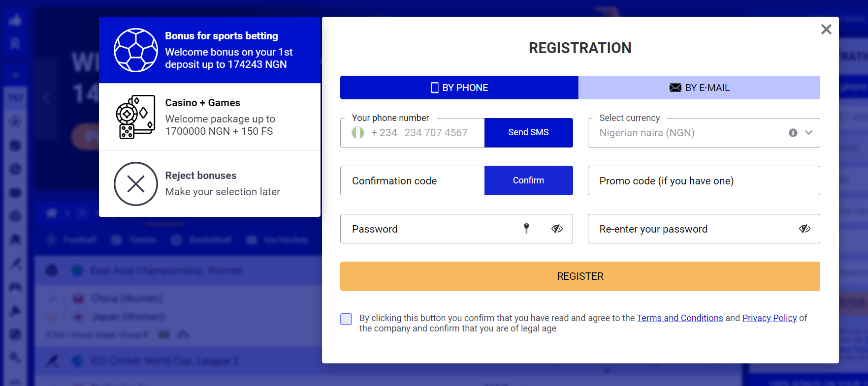Show the re-entered password using its eye icon
The image size is (868, 386).
pos(805,229)
